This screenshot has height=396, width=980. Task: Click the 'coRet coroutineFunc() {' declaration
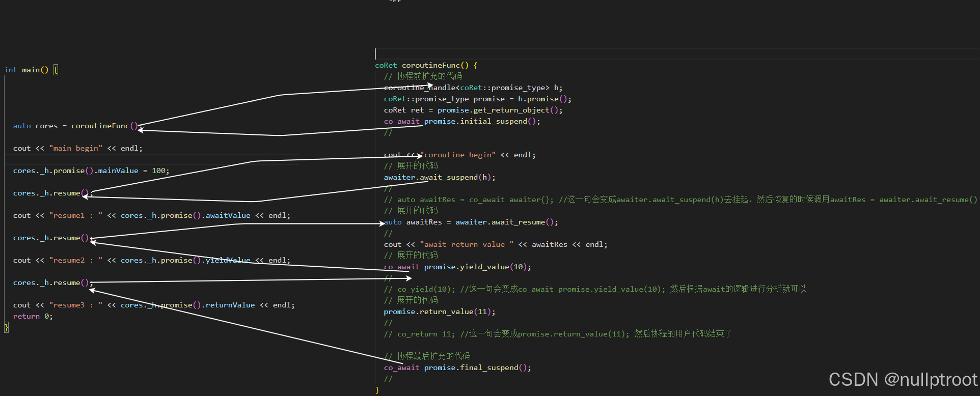tap(426, 65)
